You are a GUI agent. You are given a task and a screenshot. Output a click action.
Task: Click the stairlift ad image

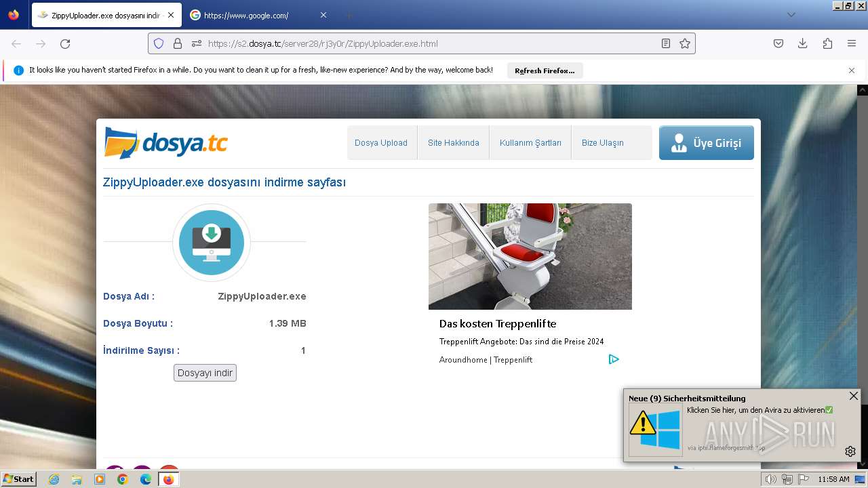coord(530,256)
